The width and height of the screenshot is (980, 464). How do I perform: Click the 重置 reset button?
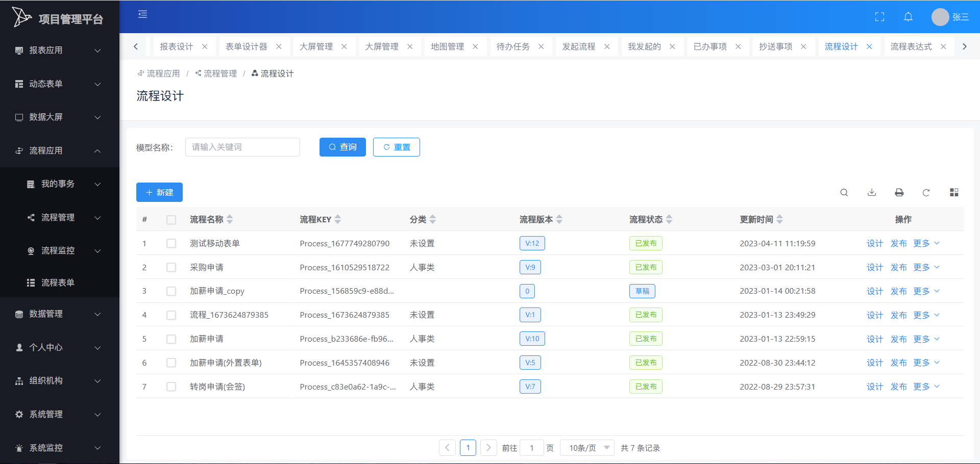click(x=397, y=147)
